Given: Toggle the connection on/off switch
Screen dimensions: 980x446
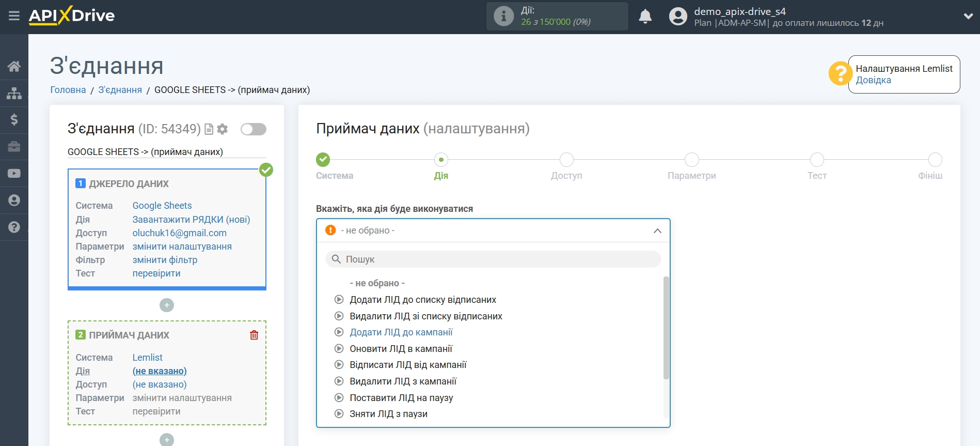Looking at the screenshot, I should coord(254,129).
